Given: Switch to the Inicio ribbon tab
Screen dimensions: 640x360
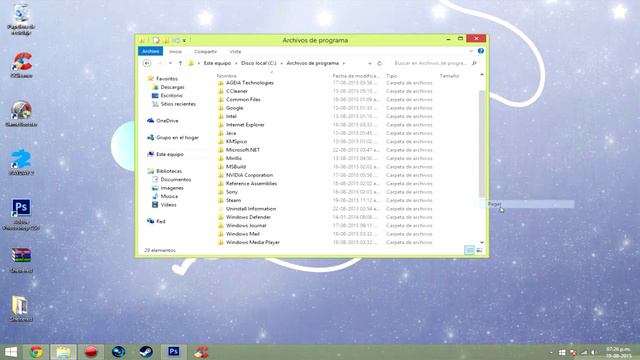Looking at the screenshot, I should pos(176,51).
